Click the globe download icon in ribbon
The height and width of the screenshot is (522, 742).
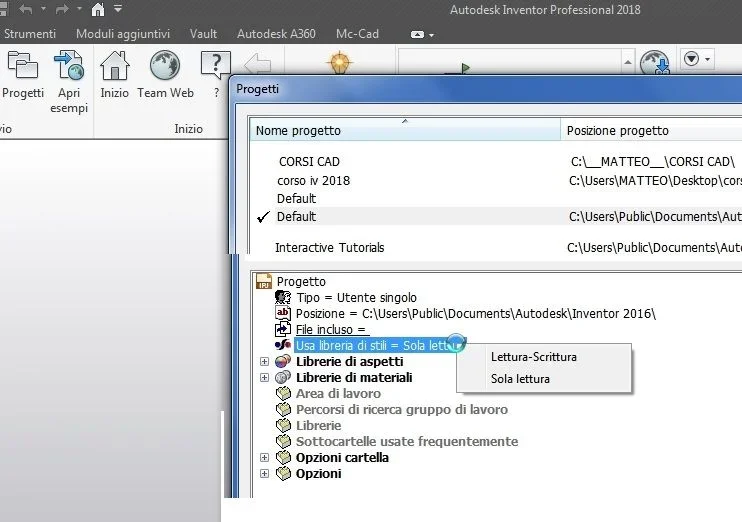pyautogui.click(x=655, y=62)
